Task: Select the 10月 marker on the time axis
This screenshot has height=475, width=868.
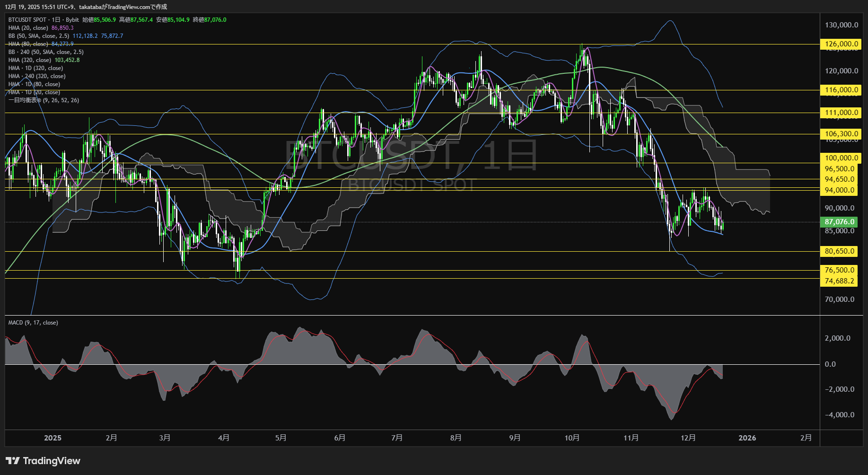Action: point(572,438)
